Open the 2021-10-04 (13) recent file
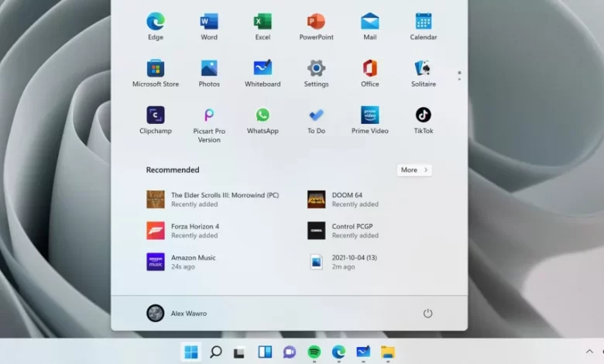604x364 pixels. pos(343,262)
